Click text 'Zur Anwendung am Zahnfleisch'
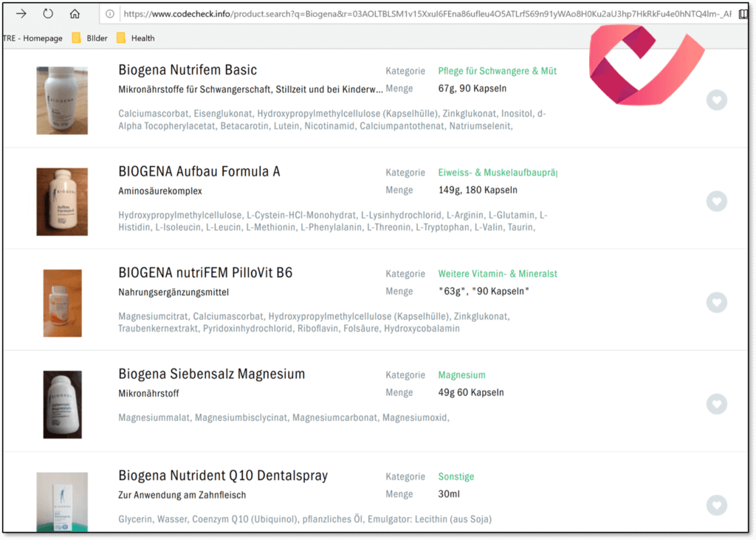 point(182,495)
